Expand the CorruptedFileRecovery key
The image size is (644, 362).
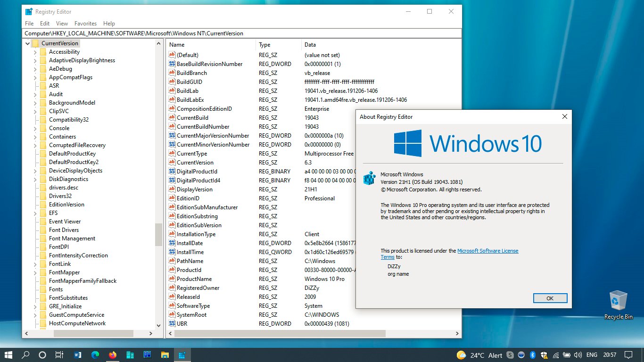[x=35, y=145]
